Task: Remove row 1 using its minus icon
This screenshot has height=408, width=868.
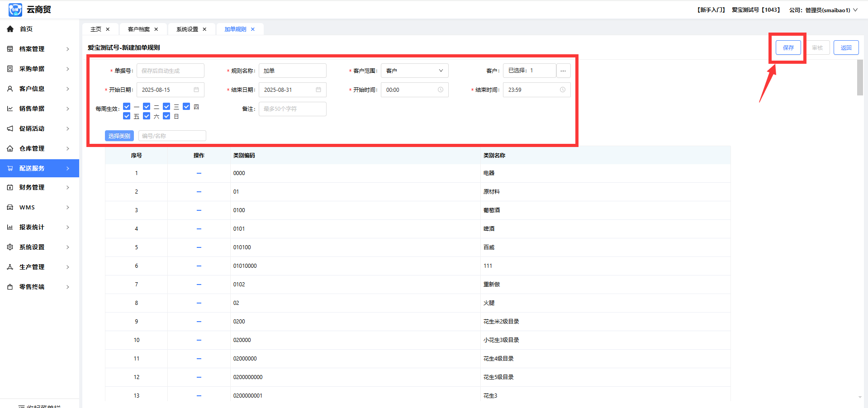Action: coord(199,173)
